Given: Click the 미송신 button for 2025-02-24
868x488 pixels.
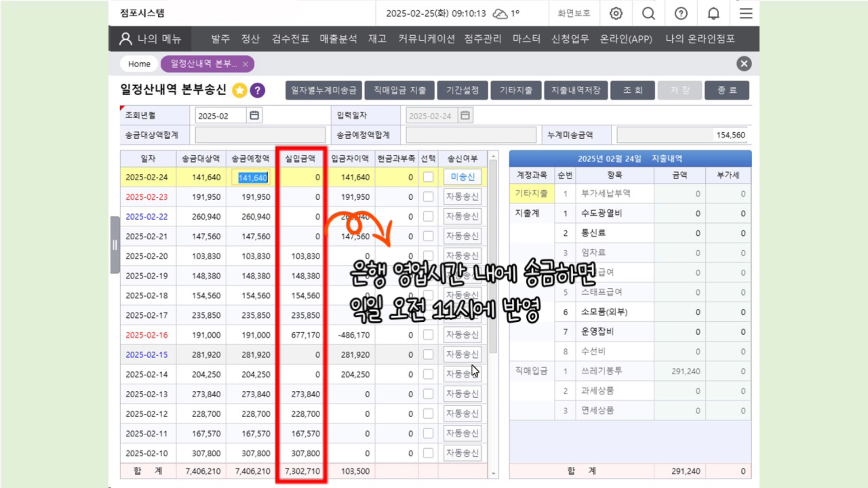Looking at the screenshot, I should [462, 177].
